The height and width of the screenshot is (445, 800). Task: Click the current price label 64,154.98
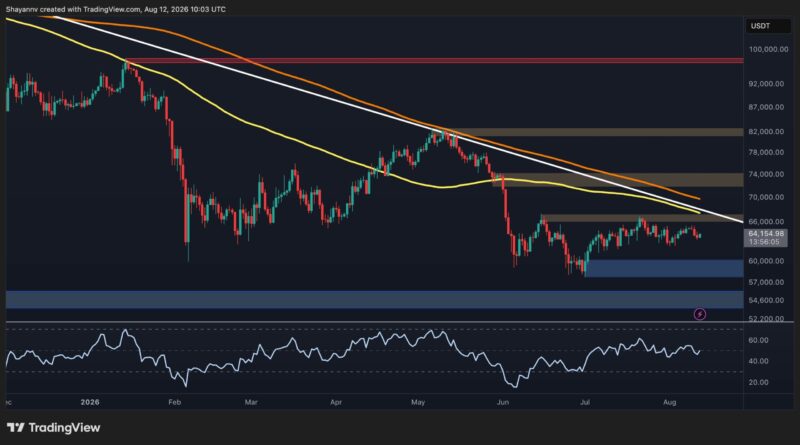[x=766, y=234]
